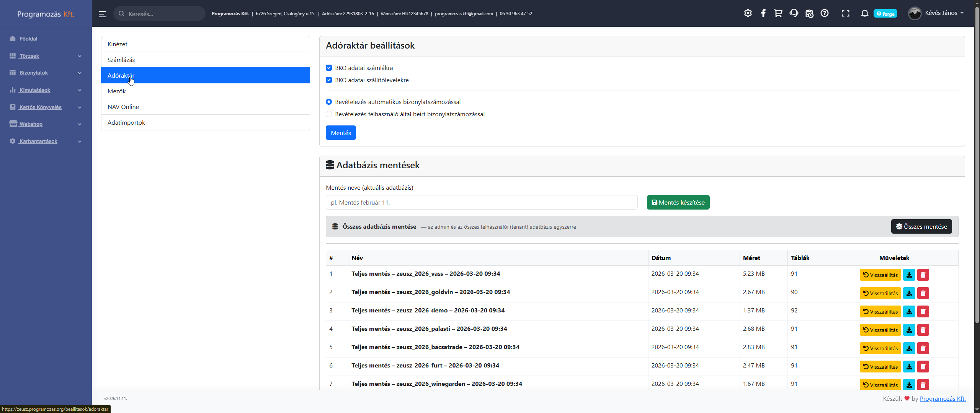Open the notifications bell

click(x=864, y=14)
